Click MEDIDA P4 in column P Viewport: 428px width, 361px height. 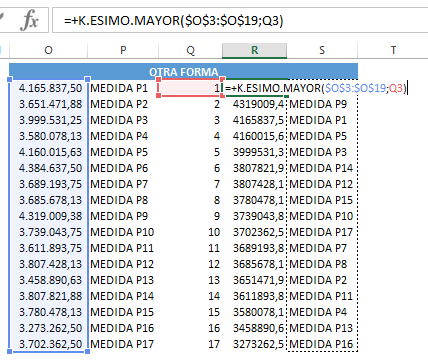click(119, 136)
